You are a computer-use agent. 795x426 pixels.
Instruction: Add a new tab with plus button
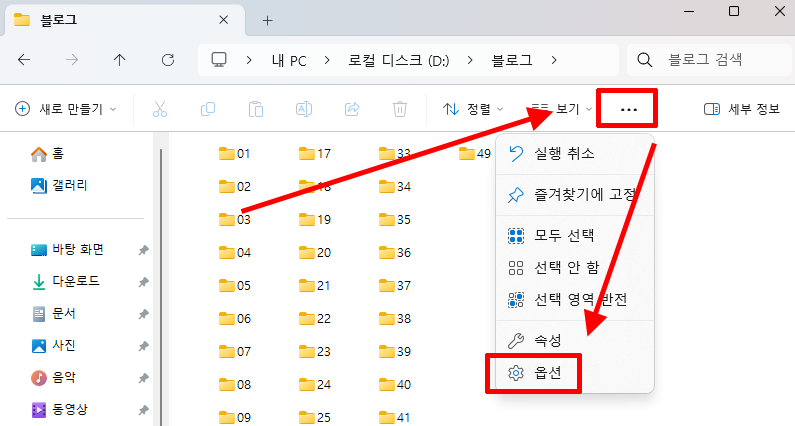tap(267, 20)
